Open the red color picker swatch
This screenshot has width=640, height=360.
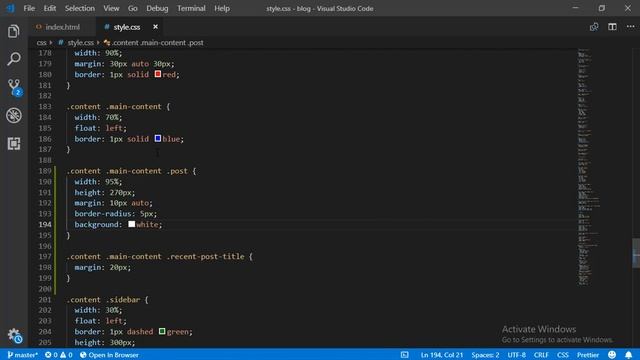point(158,74)
